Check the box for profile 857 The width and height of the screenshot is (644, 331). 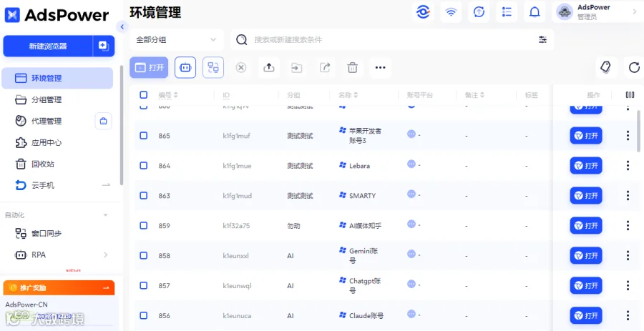[x=143, y=285]
